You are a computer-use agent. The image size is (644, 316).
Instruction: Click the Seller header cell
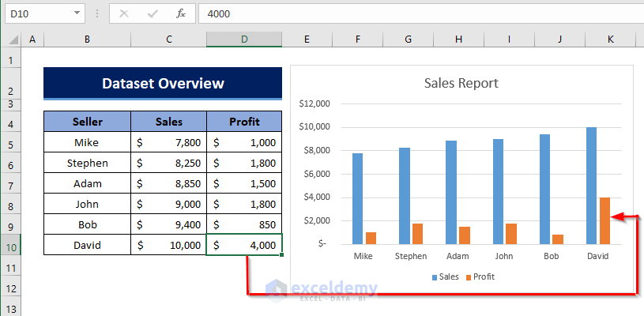[x=87, y=122]
